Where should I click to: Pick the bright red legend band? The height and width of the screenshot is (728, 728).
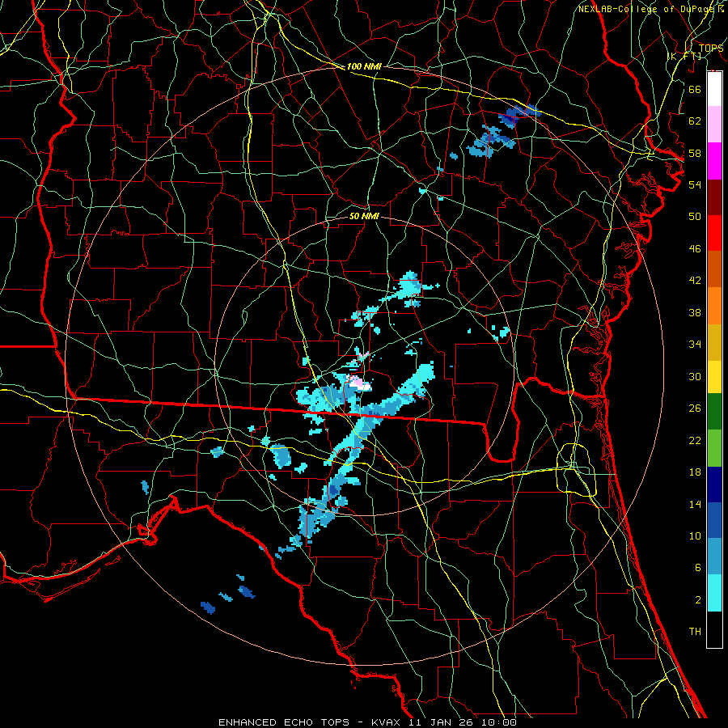click(714, 233)
